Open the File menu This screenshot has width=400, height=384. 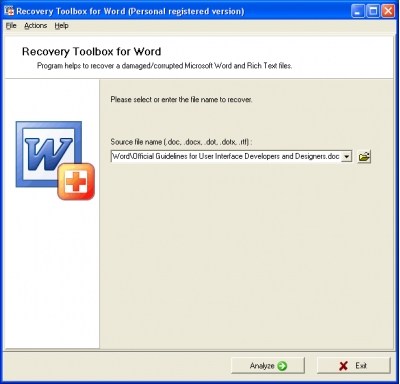[x=11, y=26]
